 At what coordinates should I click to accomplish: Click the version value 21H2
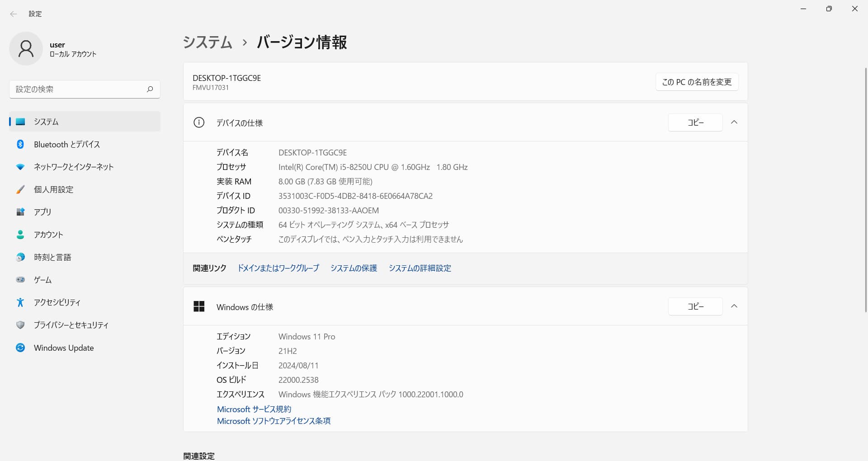coord(288,351)
